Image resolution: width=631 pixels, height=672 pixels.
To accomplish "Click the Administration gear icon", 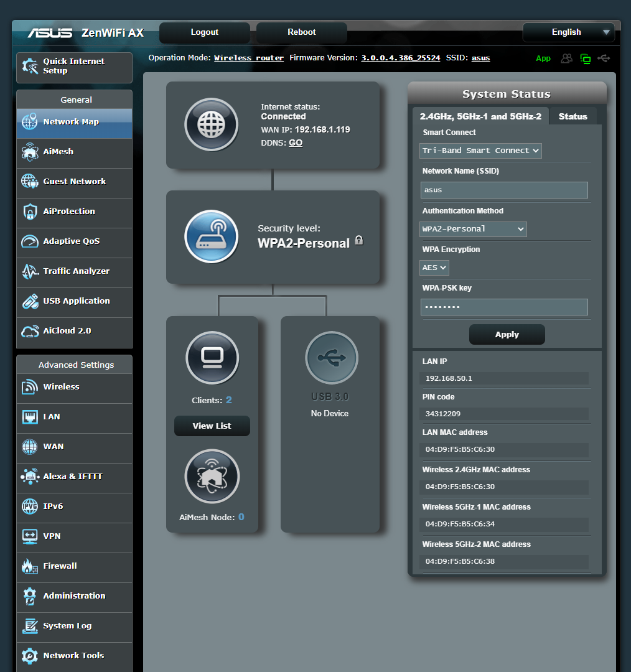I will click(x=30, y=596).
